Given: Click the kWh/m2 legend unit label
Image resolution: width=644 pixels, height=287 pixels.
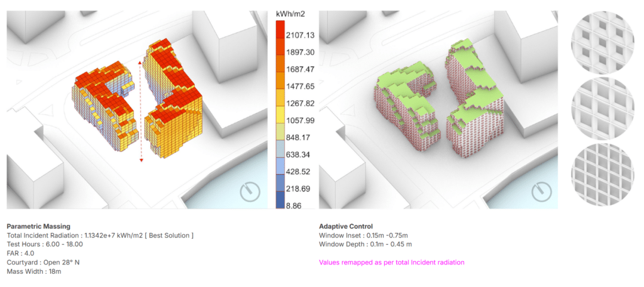Looking at the screenshot, I should coord(291,14).
